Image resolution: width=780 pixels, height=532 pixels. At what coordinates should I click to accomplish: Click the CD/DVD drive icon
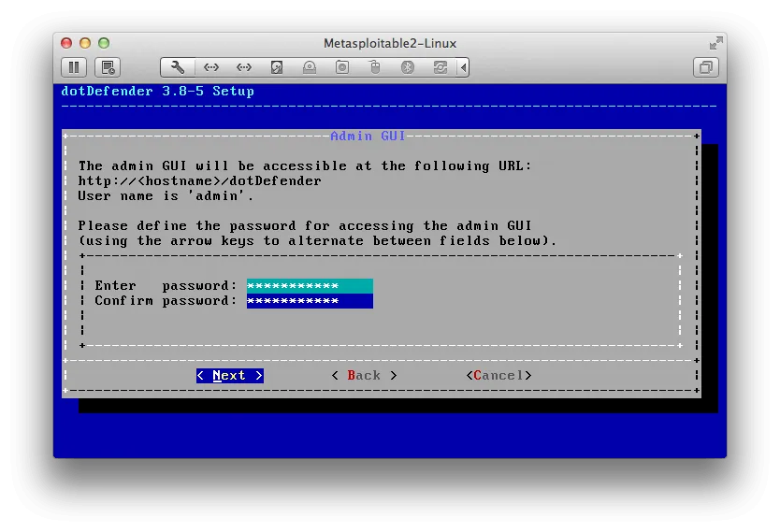310,67
